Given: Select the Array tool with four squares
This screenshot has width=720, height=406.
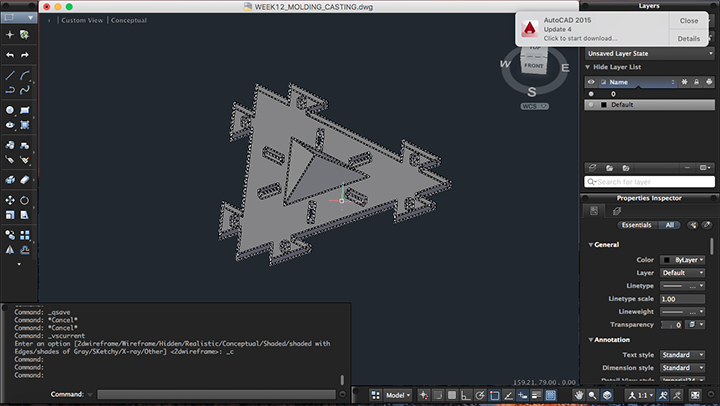Looking at the screenshot, I should tap(25, 235).
